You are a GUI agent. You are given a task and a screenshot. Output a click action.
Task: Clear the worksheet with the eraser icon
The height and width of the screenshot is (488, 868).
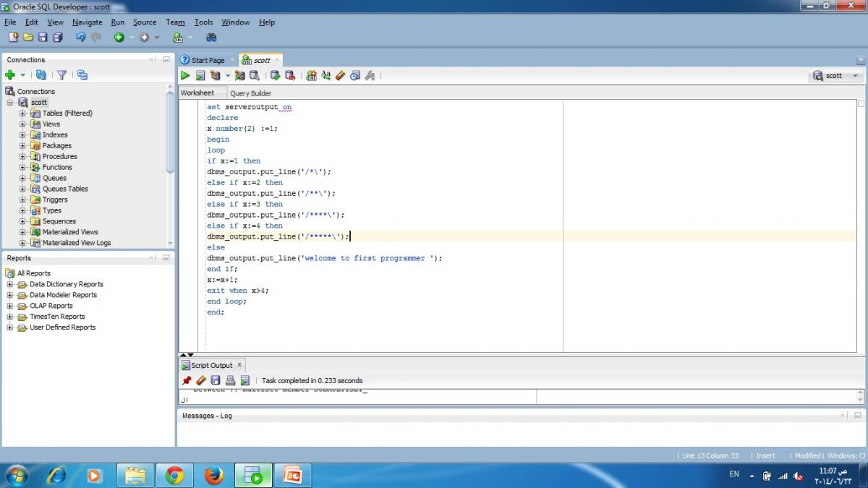pyautogui.click(x=340, y=75)
